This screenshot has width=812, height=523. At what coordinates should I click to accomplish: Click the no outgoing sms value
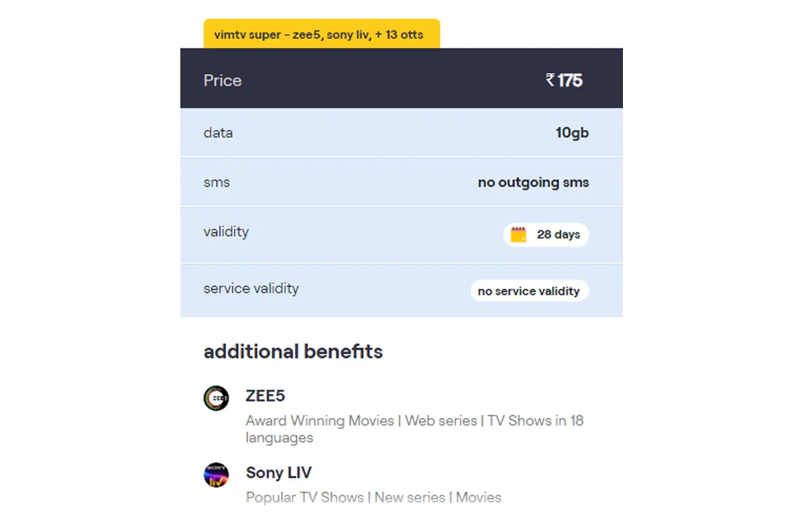[533, 182]
